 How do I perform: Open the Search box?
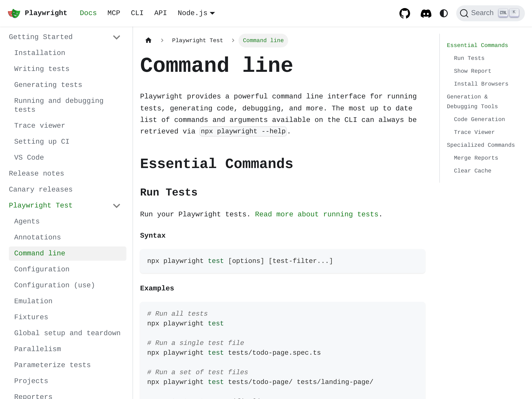490,13
